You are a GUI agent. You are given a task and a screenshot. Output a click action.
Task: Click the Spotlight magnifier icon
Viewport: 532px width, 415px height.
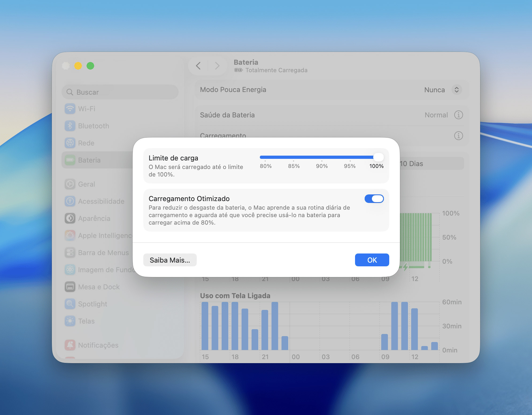point(70,304)
